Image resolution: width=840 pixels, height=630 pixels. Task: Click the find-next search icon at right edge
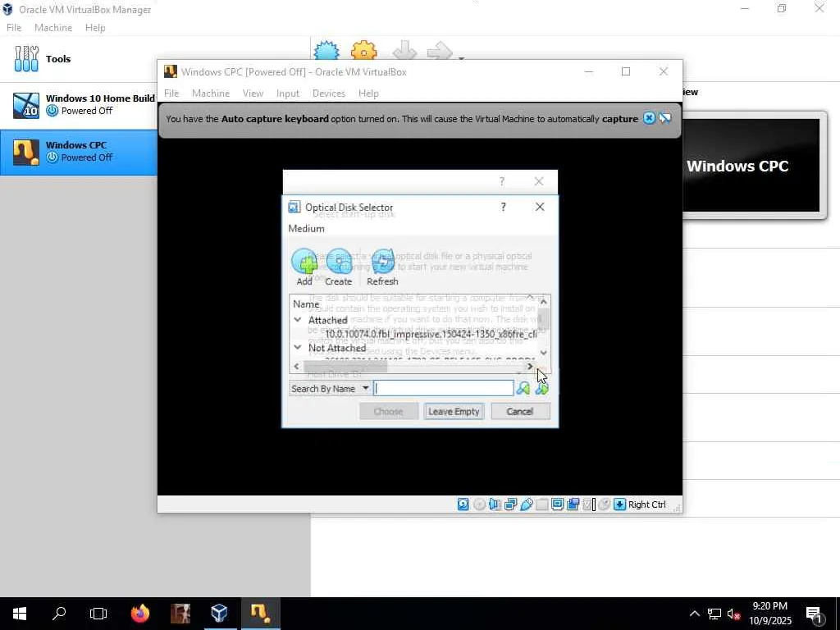tap(541, 388)
